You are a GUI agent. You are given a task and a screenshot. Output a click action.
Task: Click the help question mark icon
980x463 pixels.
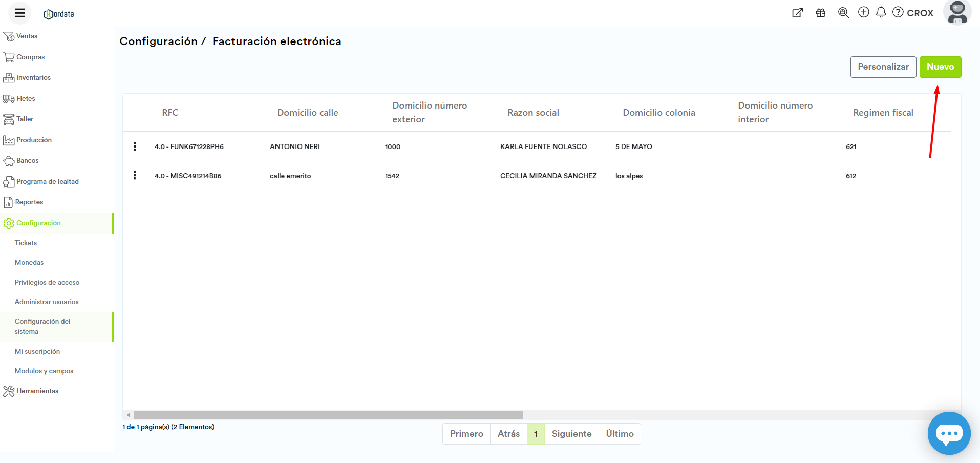[x=898, y=12]
